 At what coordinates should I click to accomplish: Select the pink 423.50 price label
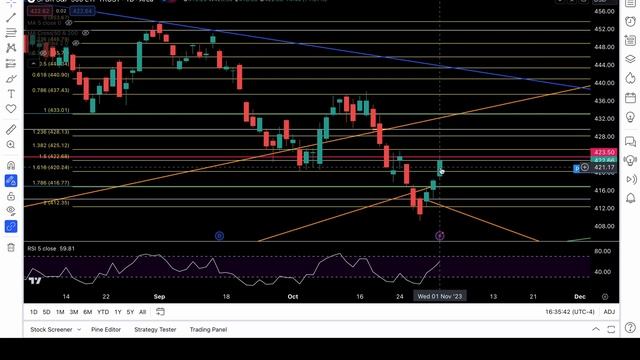coord(604,152)
